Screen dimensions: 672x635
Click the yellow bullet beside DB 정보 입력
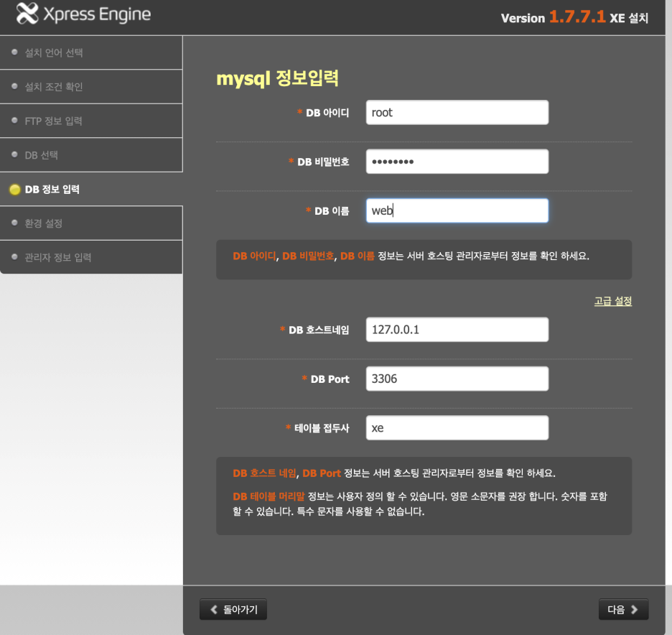(14, 189)
